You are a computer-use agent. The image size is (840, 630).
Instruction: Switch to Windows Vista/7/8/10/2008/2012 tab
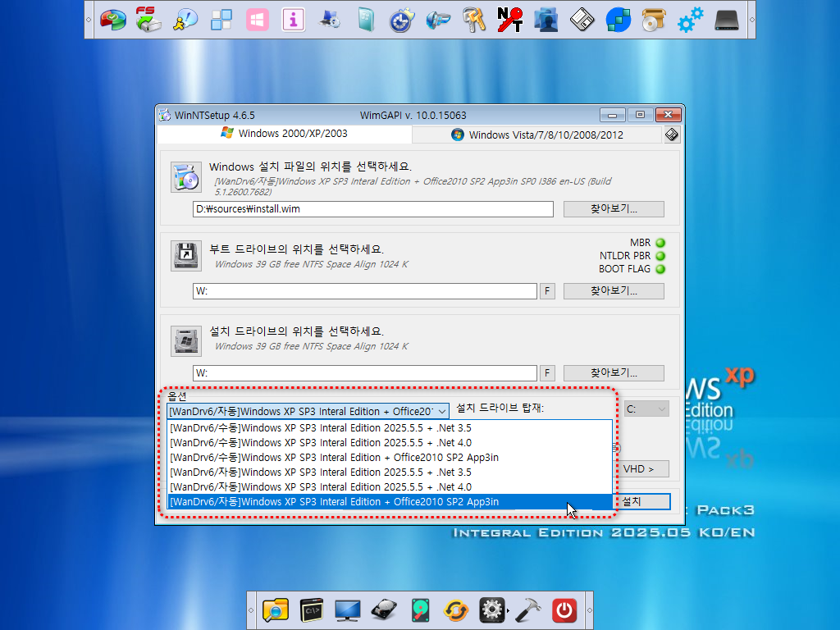pyautogui.click(x=537, y=135)
